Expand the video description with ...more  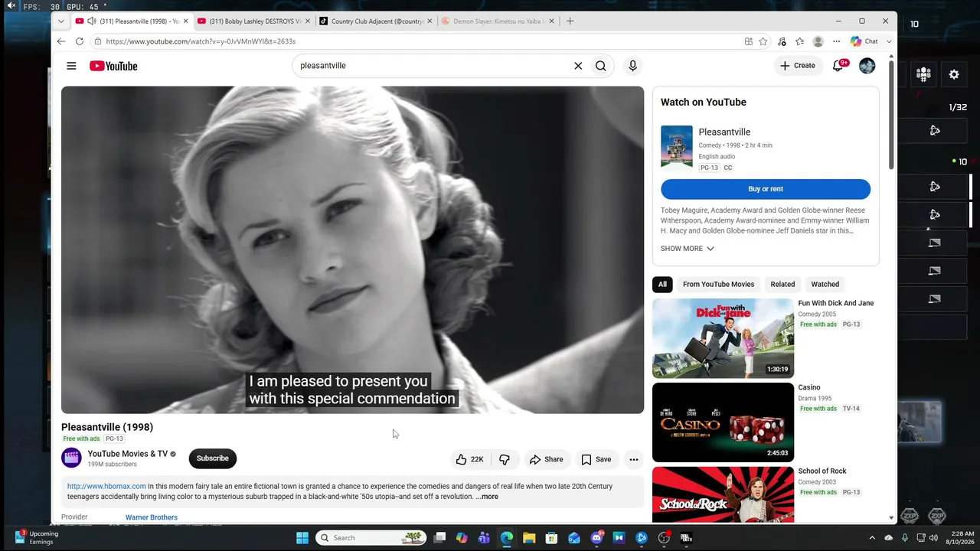tap(487, 497)
